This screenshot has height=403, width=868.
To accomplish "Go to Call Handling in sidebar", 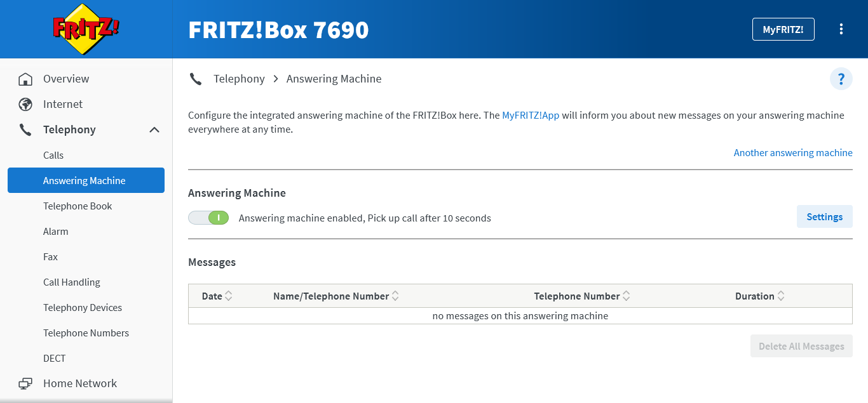I will [72, 282].
